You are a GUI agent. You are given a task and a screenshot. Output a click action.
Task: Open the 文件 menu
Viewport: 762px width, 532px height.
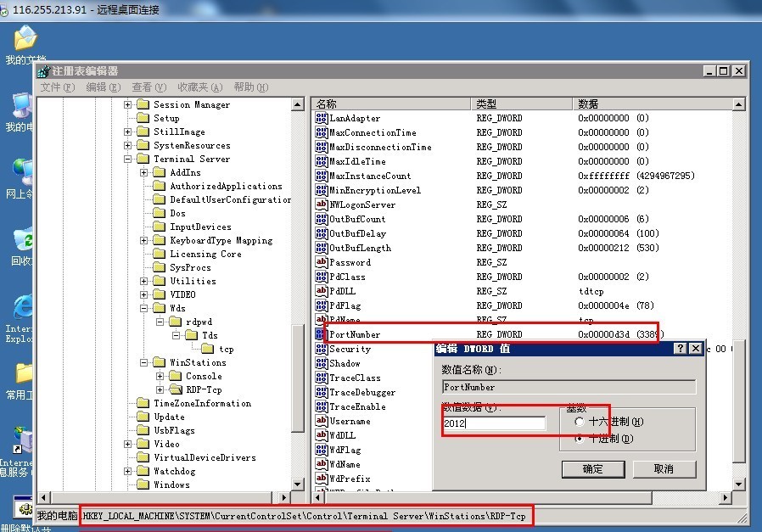click(x=58, y=87)
